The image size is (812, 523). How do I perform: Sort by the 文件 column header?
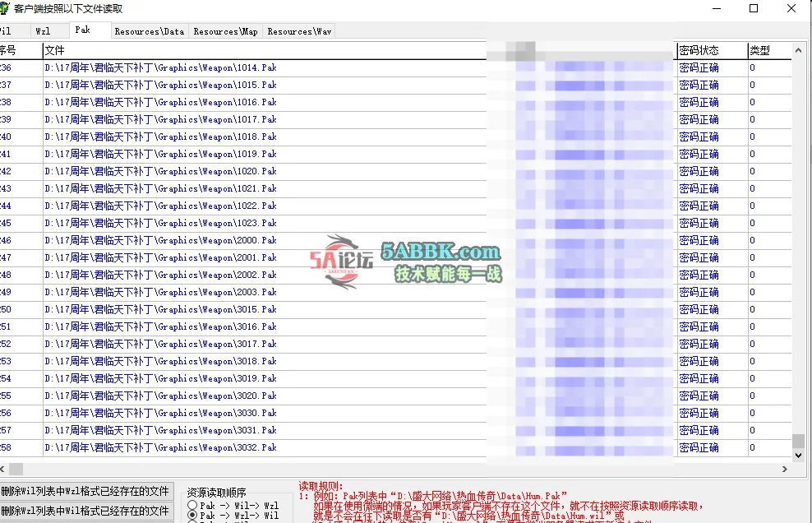click(x=264, y=50)
